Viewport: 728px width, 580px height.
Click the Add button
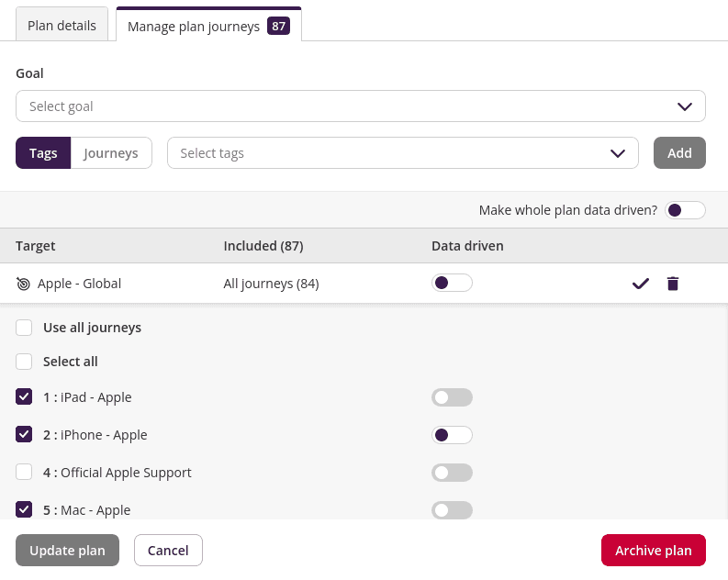point(679,152)
